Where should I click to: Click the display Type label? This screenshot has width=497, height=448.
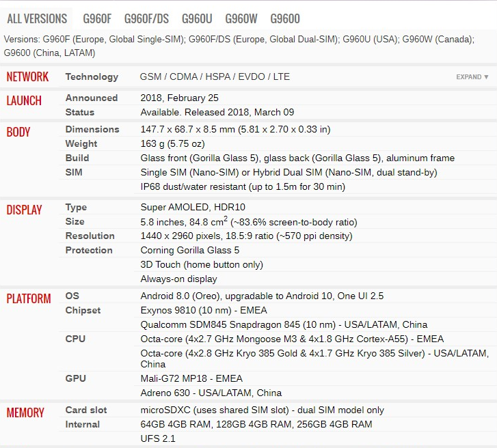pos(76,208)
